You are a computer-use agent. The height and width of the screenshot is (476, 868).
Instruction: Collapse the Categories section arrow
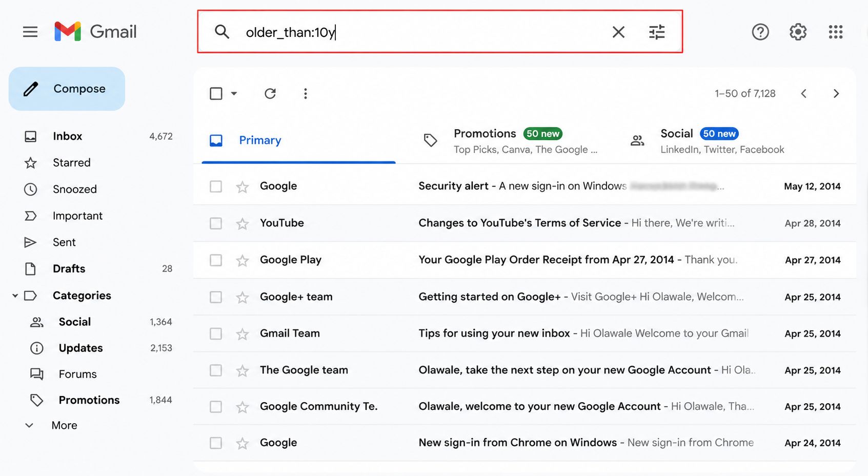(x=15, y=296)
